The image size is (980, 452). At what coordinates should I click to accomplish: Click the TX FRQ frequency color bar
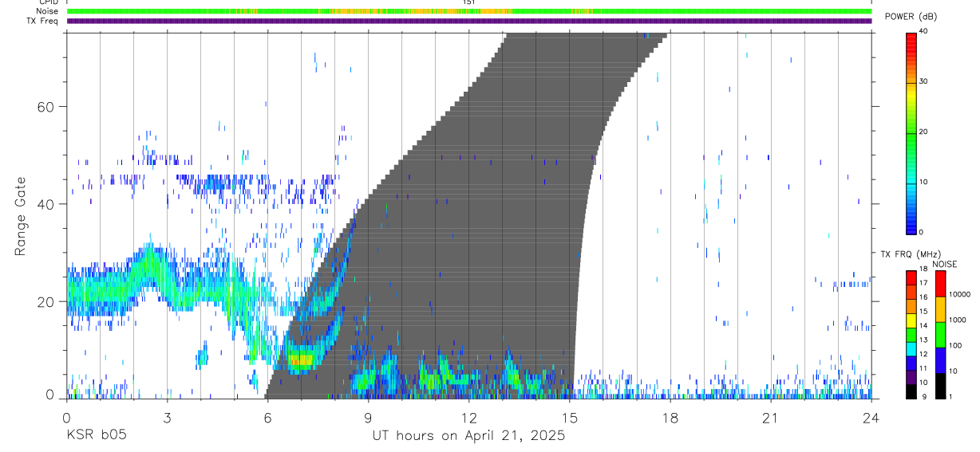(911, 333)
